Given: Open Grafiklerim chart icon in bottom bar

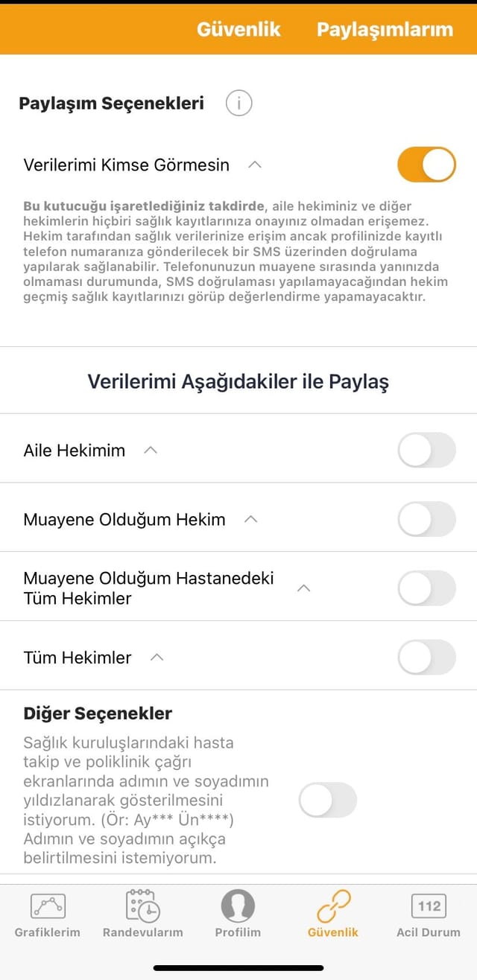Looking at the screenshot, I should (x=48, y=906).
